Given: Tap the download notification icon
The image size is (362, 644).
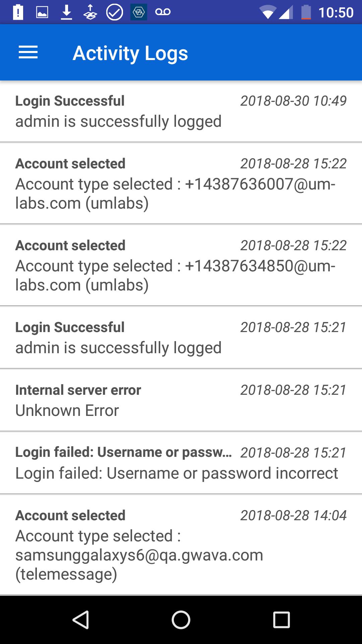Looking at the screenshot, I should 67,12.
